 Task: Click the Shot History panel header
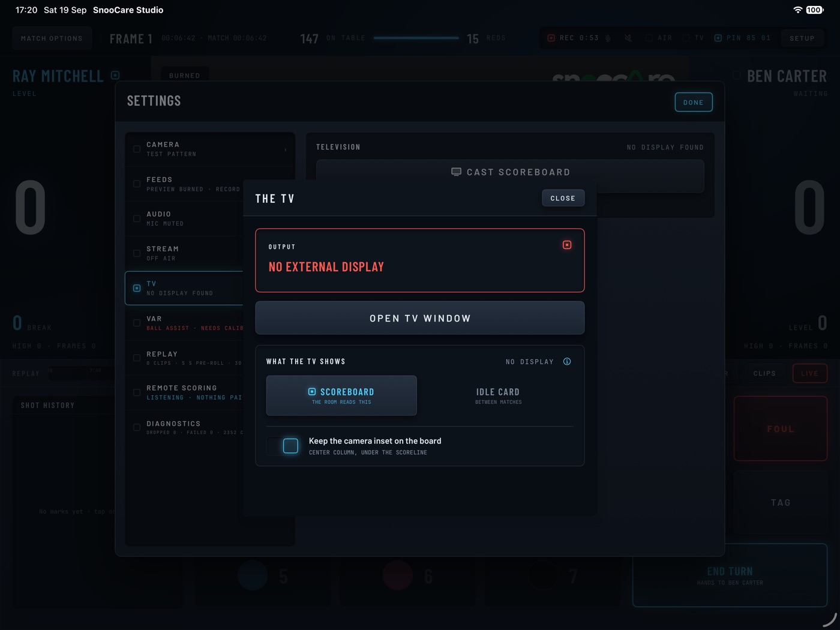pyautogui.click(x=48, y=406)
